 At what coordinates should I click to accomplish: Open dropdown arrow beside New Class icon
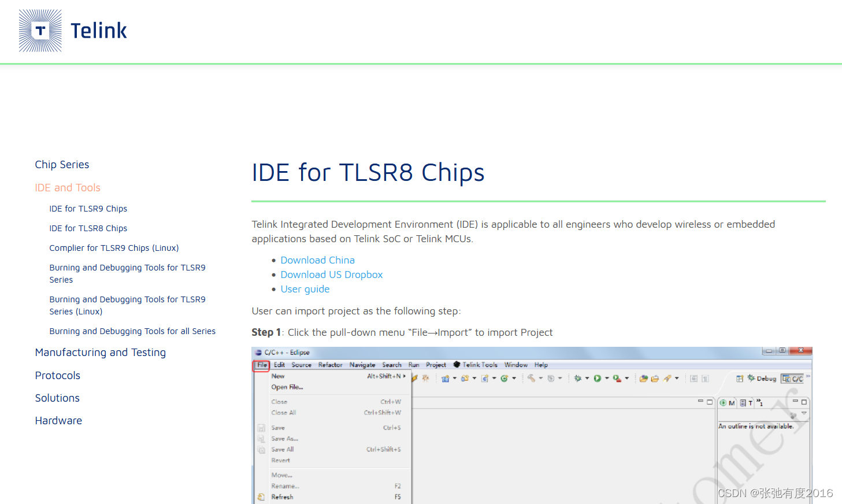click(x=514, y=379)
